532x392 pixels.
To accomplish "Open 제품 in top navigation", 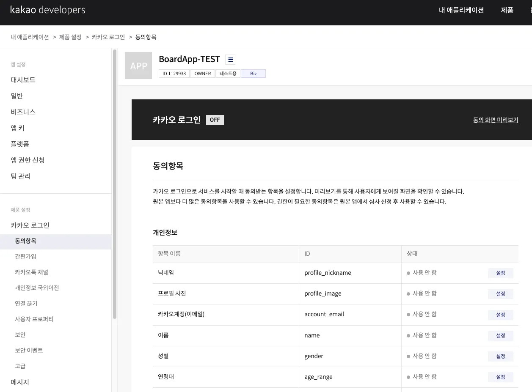I will [x=507, y=10].
